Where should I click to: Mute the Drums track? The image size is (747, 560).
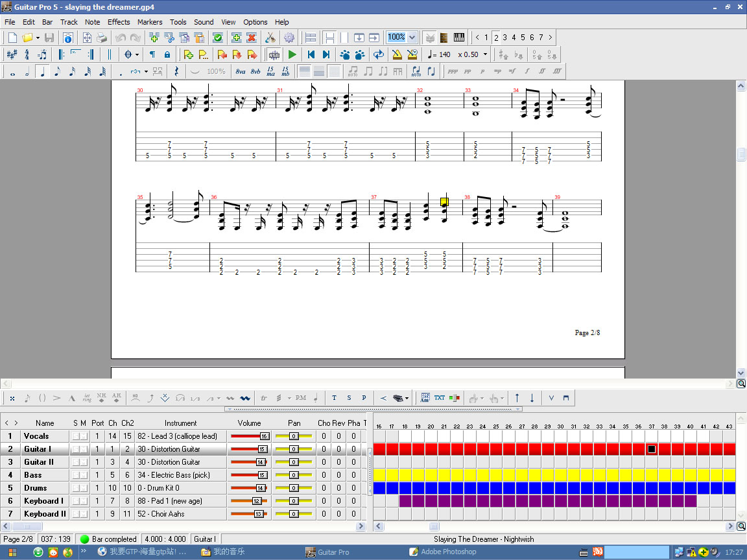84,488
